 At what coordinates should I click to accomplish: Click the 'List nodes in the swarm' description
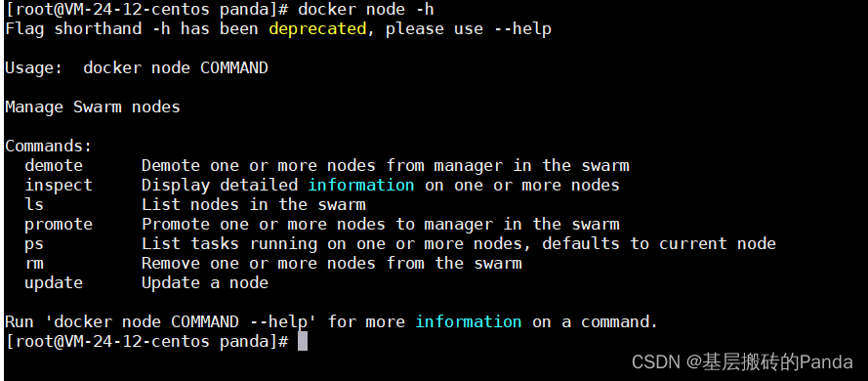pyautogui.click(x=254, y=204)
